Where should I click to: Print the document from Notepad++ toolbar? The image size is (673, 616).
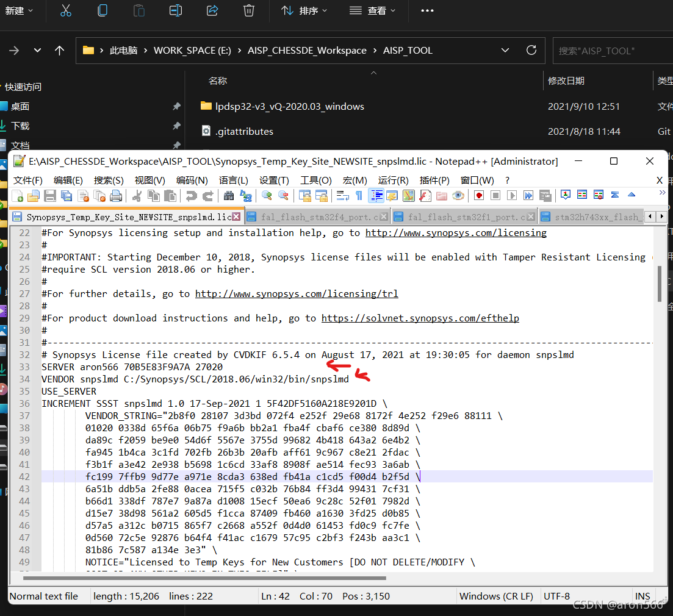(x=116, y=196)
